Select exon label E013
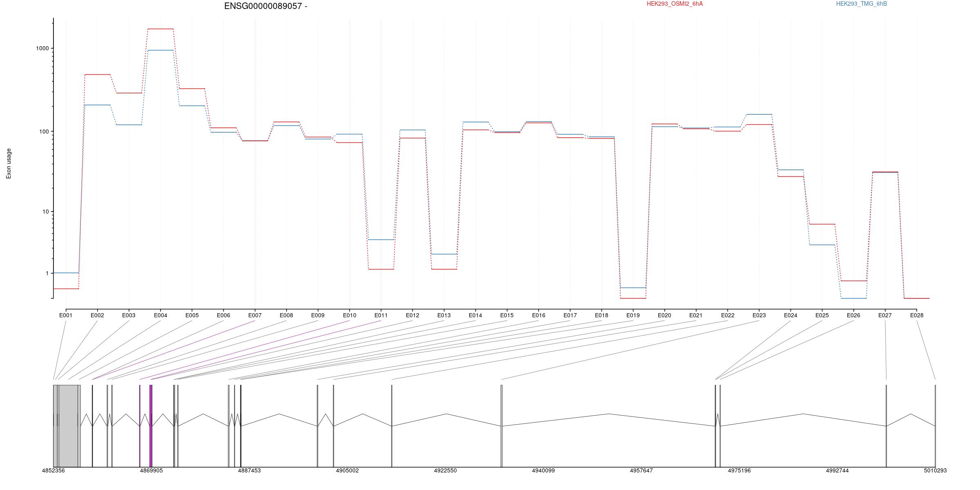Viewport: 980px width, 490px height. 444,315
